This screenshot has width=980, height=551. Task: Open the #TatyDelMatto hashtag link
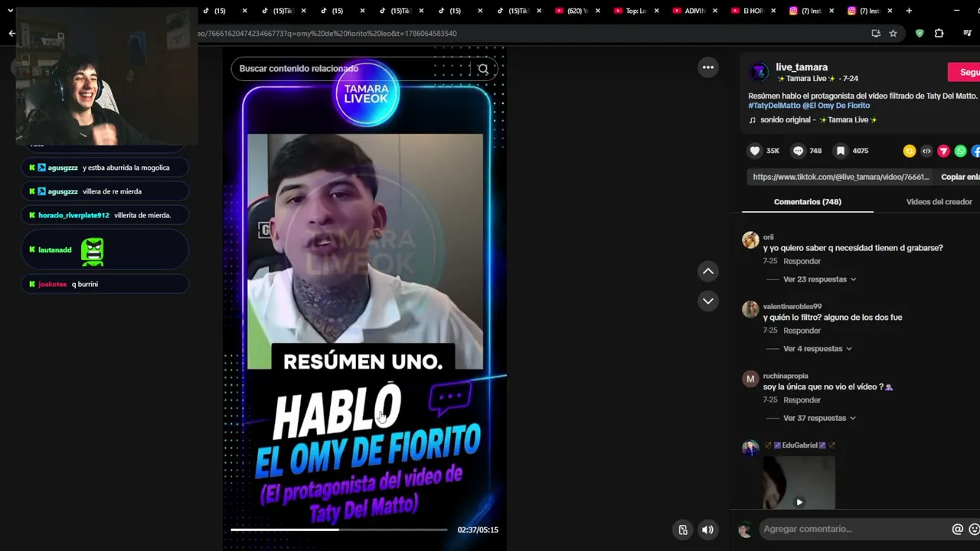click(x=774, y=106)
